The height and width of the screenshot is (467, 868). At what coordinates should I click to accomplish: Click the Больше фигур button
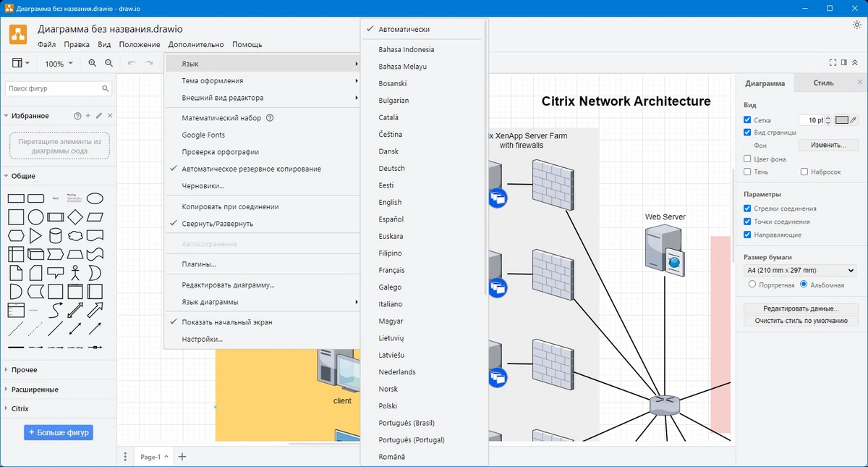point(59,432)
